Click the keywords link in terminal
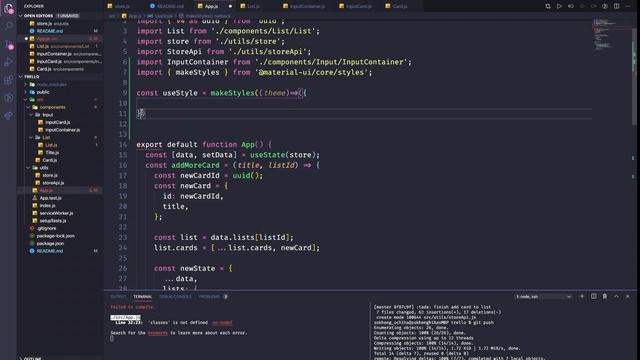This screenshot has height=360, width=640. coord(158,333)
